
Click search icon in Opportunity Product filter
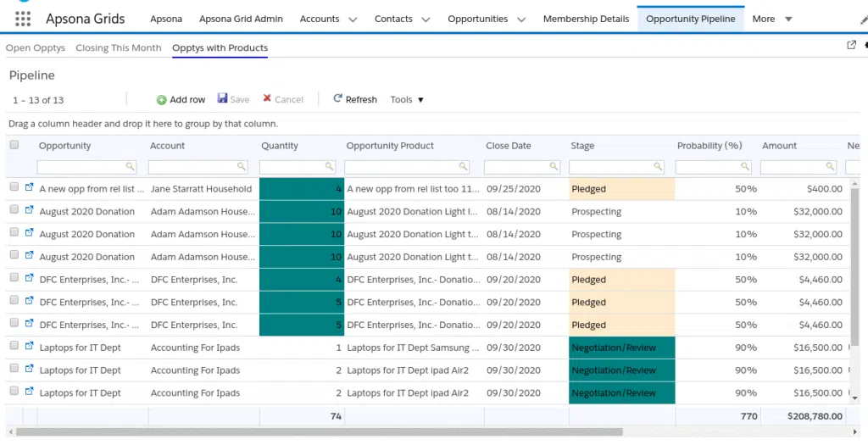click(x=463, y=166)
